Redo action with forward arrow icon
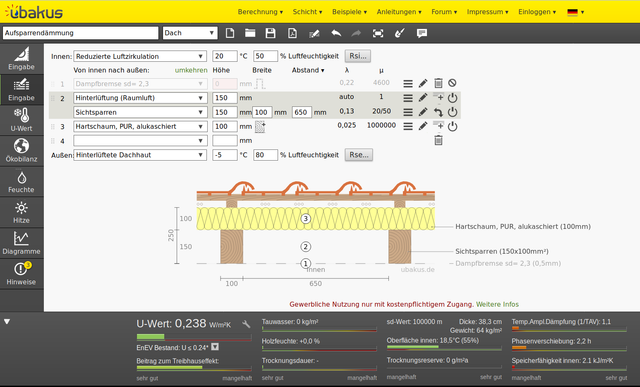640x387 pixels. (356, 33)
